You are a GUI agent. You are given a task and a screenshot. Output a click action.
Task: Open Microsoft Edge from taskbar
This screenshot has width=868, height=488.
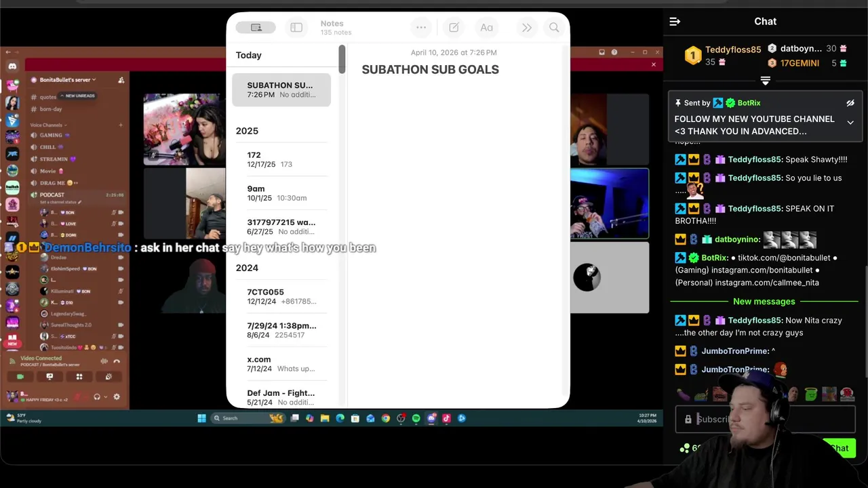(x=340, y=418)
